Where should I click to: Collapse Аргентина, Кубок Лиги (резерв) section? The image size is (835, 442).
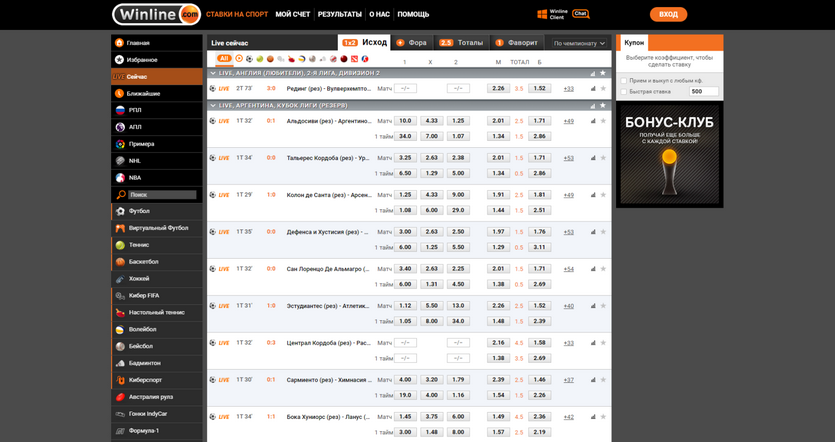click(x=212, y=105)
